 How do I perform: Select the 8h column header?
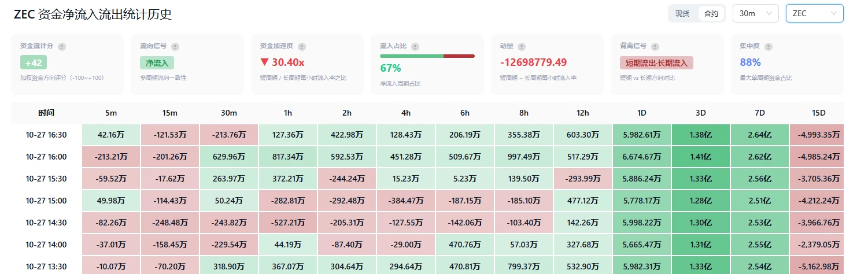(x=524, y=113)
